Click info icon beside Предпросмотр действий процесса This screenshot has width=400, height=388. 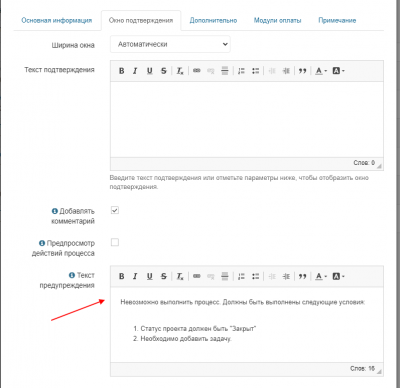[x=42, y=243]
